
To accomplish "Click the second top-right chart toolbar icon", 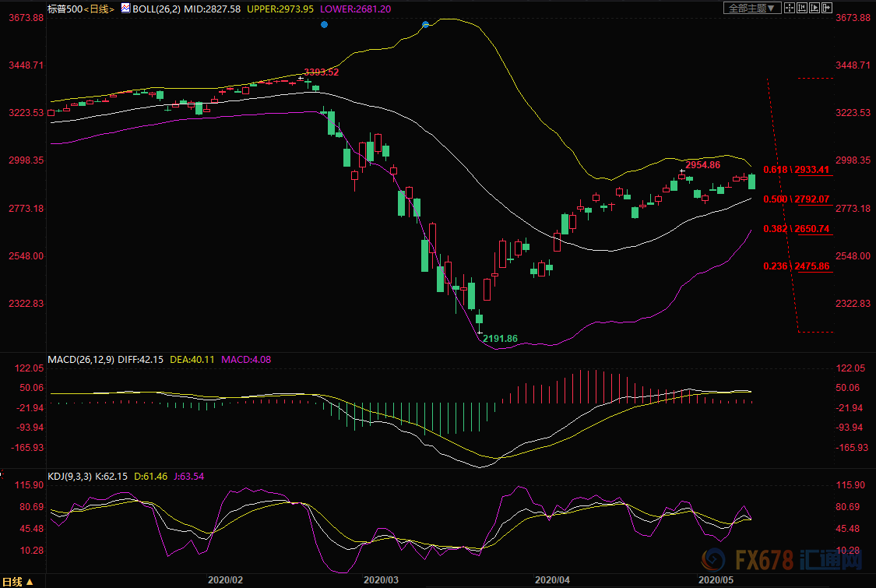I will [804, 9].
